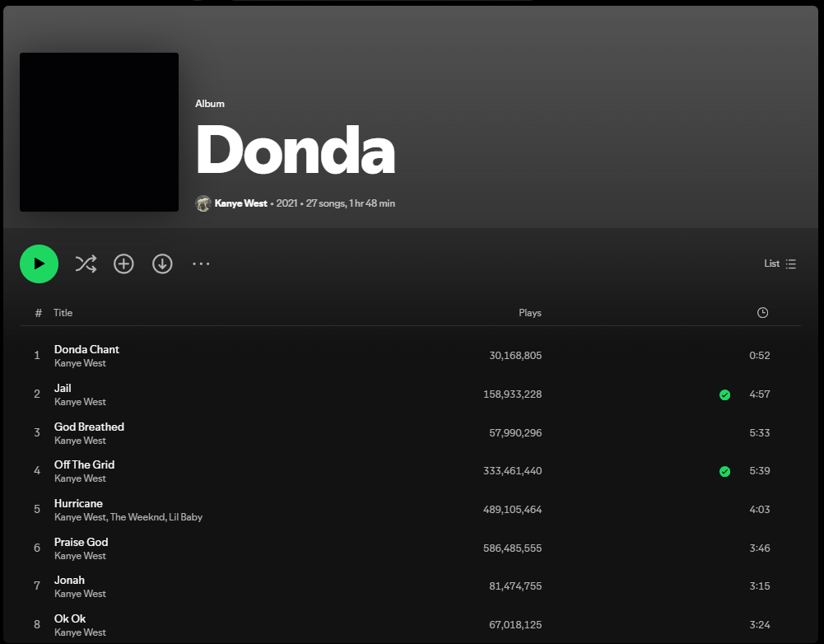
Task: Toggle saved checkmark on Jail track
Action: [x=724, y=394]
